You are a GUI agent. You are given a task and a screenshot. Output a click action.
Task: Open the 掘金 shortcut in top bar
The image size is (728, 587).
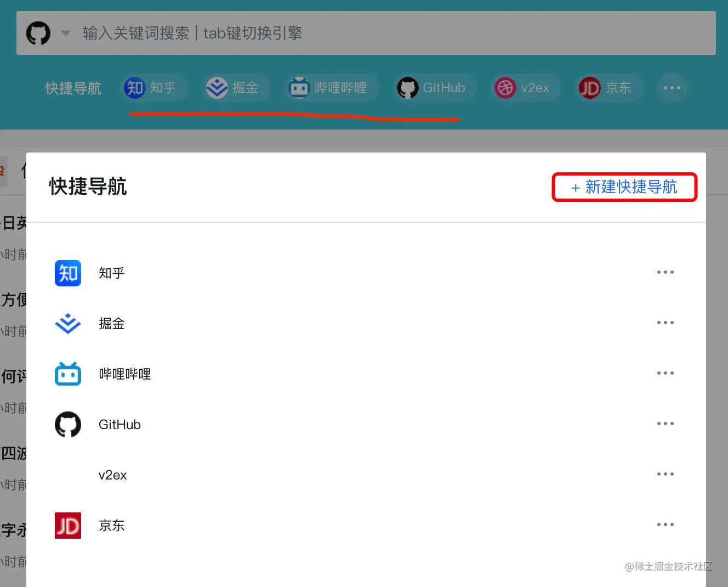coord(237,88)
